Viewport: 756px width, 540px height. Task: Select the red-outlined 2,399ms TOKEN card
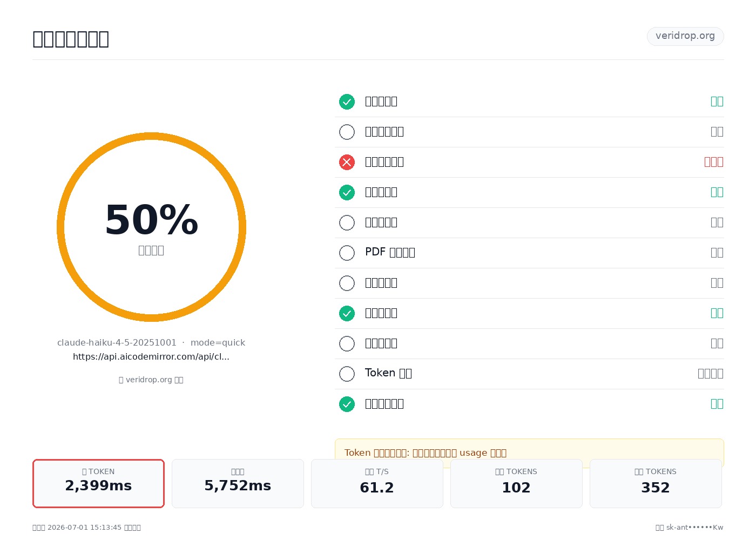pyautogui.click(x=98, y=483)
